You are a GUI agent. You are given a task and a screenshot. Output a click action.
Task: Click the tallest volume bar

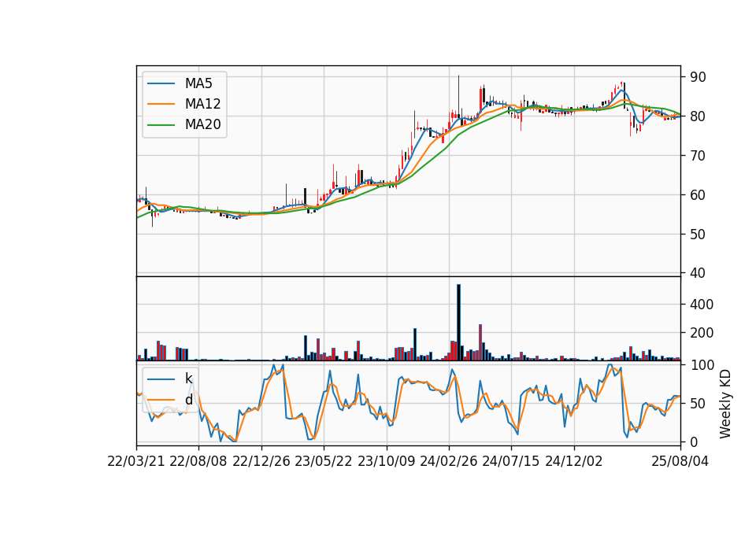pos(458,323)
